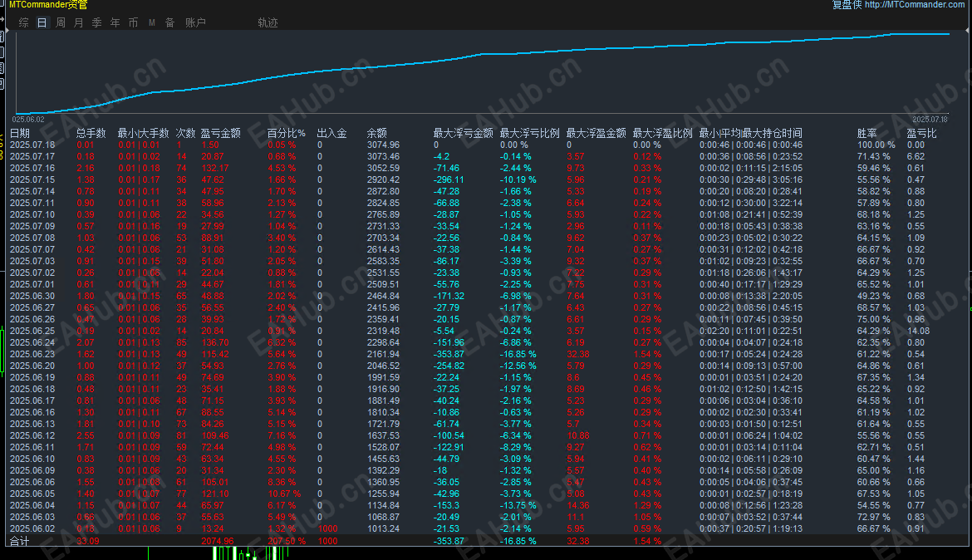The image size is (972, 560).
Task: Click floating loss value -296.11
Action: (449, 179)
